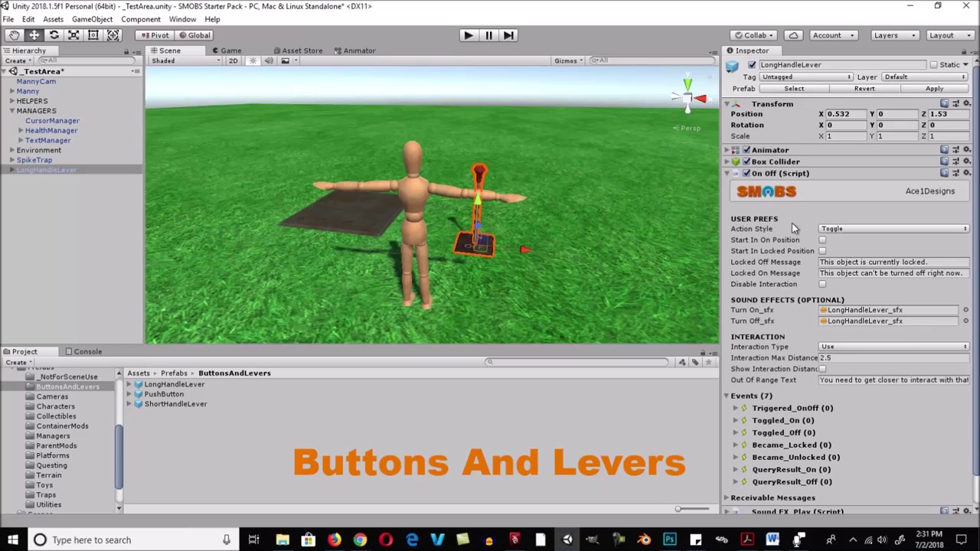980x551 pixels.
Task: Select the Rect transform tool
Action: 93,35
